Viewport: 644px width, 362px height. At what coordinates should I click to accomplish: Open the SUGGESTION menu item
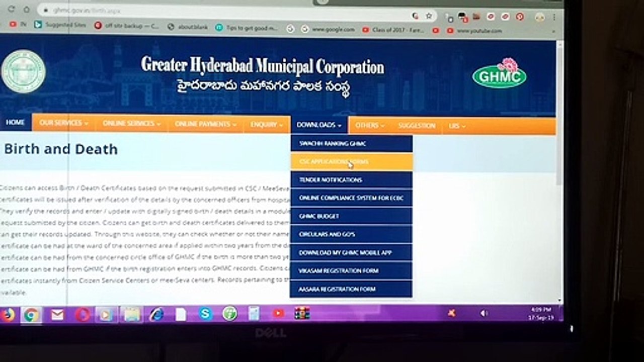tap(417, 126)
